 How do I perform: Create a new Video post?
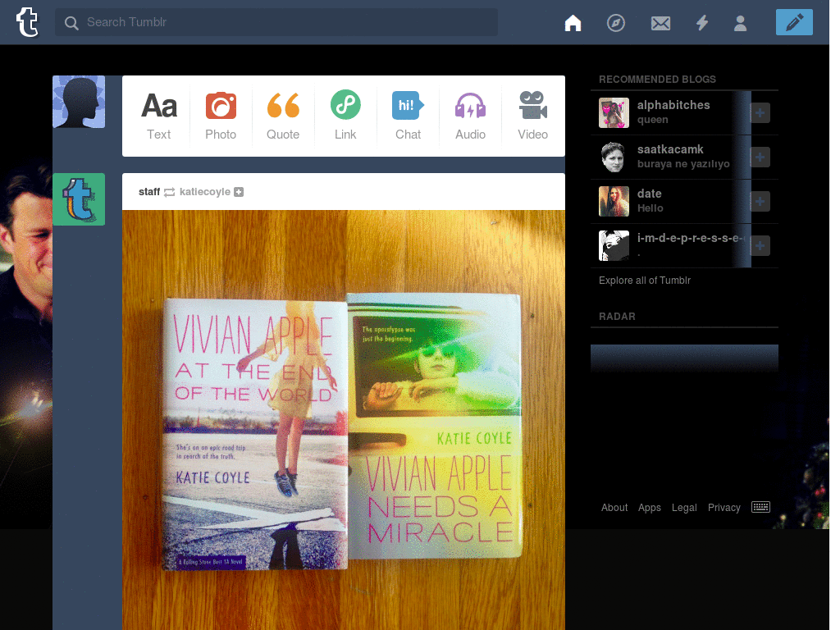532,116
